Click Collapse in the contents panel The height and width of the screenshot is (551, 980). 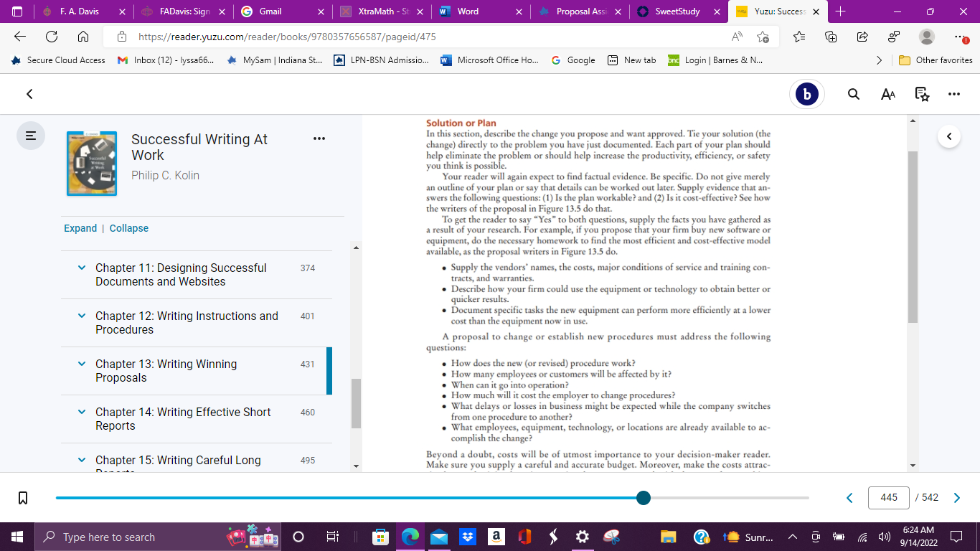pos(129,228)
